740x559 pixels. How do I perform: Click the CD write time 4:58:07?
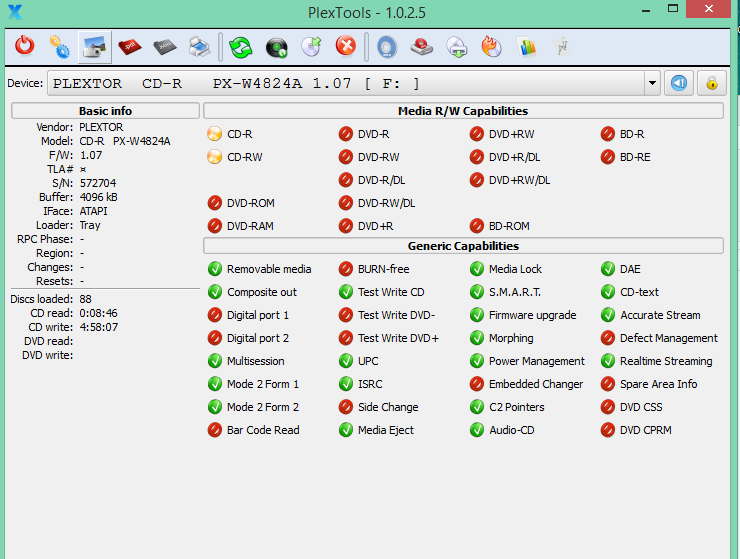pyautogui.click(x=99, y=327)
